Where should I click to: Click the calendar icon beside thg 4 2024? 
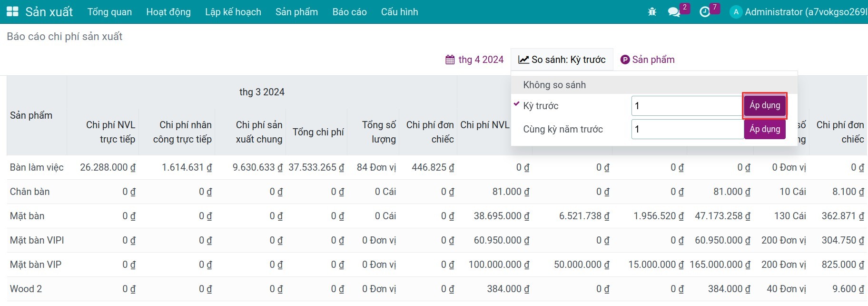coord(450,60)
